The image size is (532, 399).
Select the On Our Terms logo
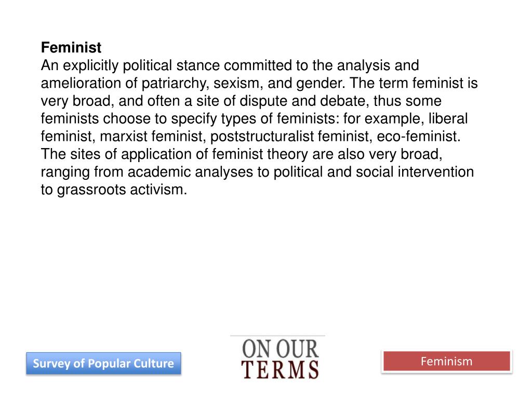(280, 358)
